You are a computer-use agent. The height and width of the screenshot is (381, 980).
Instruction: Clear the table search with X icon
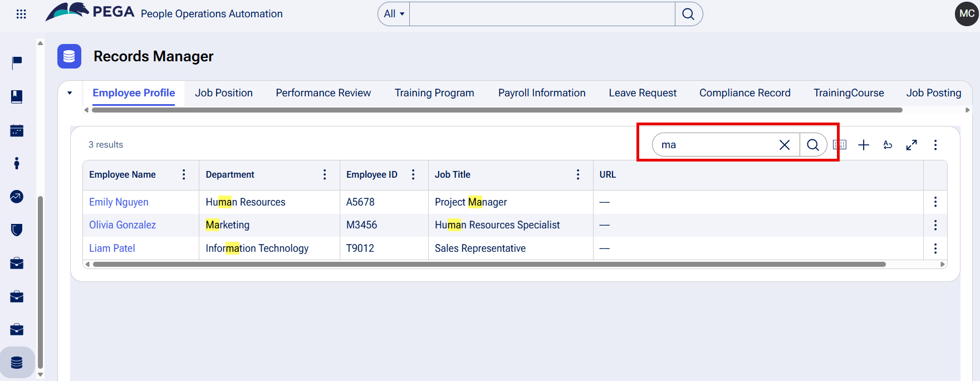784,145
